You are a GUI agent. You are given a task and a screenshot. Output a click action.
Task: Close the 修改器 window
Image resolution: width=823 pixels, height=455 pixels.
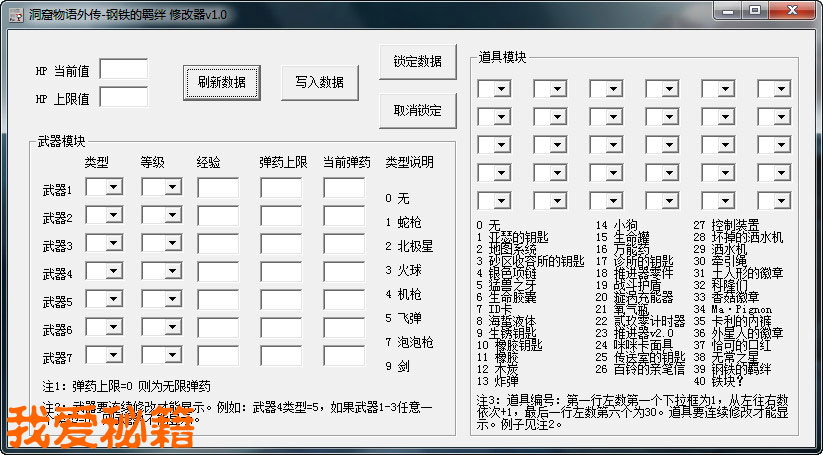790,10
